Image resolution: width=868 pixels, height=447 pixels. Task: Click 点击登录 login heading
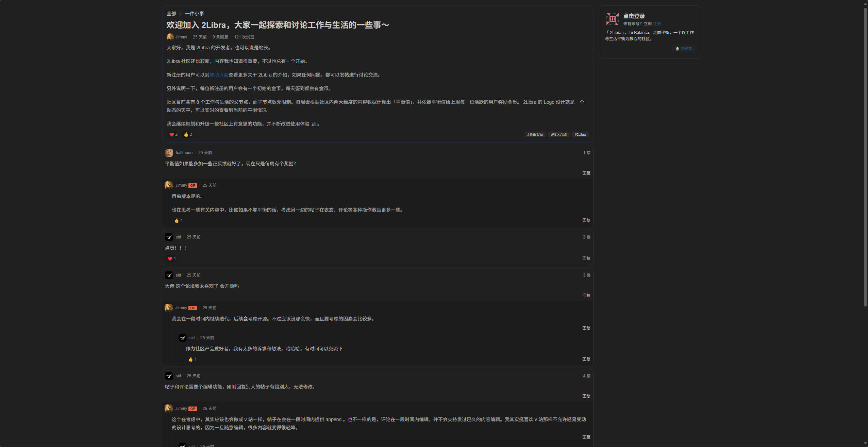tap(634, 16)
